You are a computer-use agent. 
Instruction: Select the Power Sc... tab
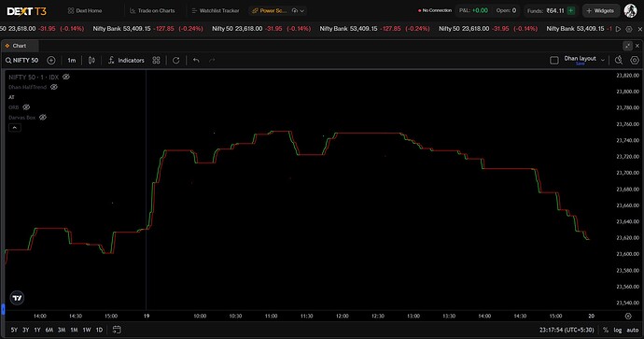(x=270, y=10)
